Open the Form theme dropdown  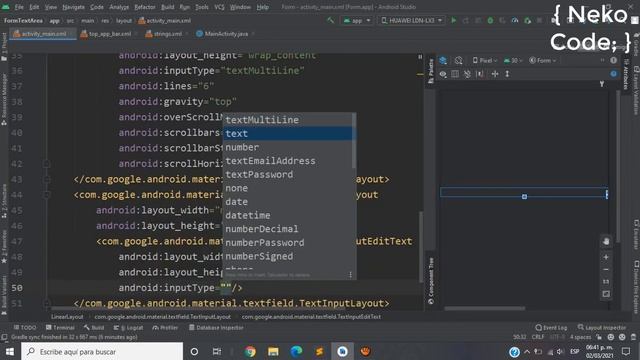point(542,60)
